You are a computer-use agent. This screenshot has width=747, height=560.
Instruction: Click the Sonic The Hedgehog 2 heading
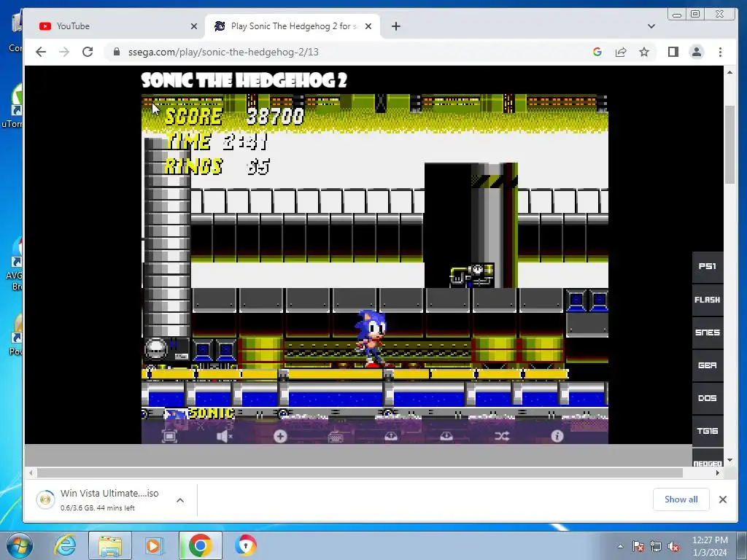244,80
